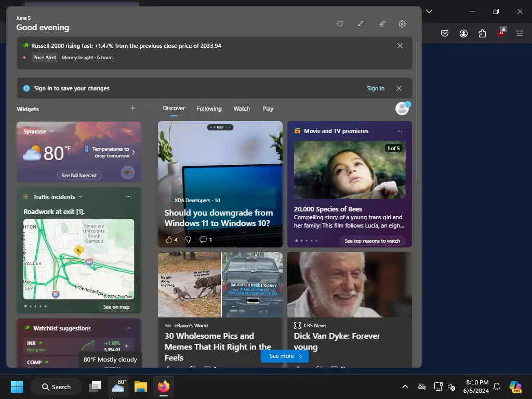The image size is (532, 399).
Task: Switch to the Play tab
Action: click(268, 109)
